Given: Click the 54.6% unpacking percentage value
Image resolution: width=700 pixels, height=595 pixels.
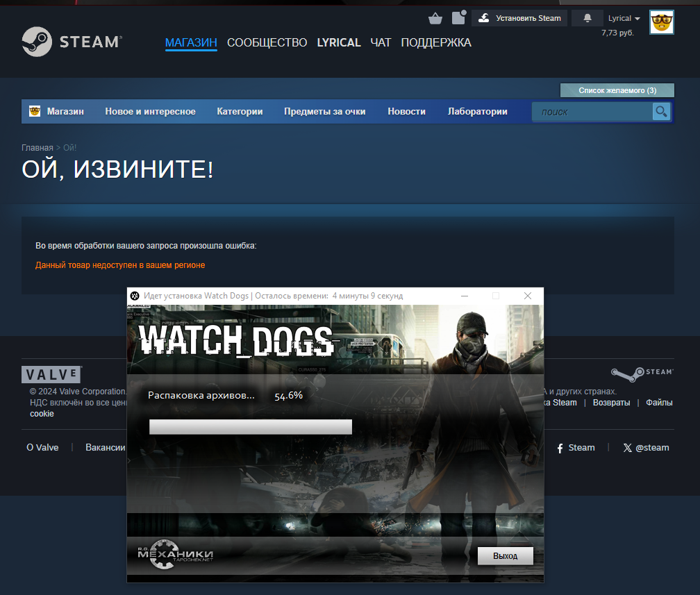Looking at the screenshot, I should click(x=288, y=396).
